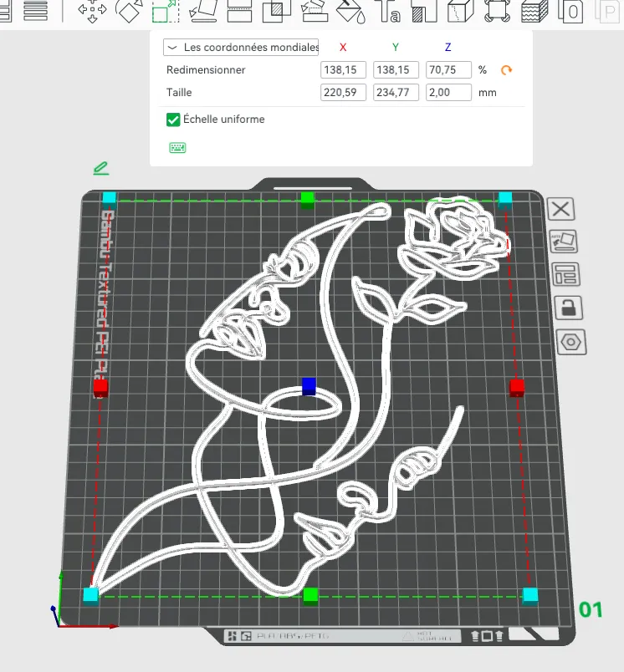The image size is (624, 672).
Task: Click the X size field 220,59
Action: [x=343, y=93]
